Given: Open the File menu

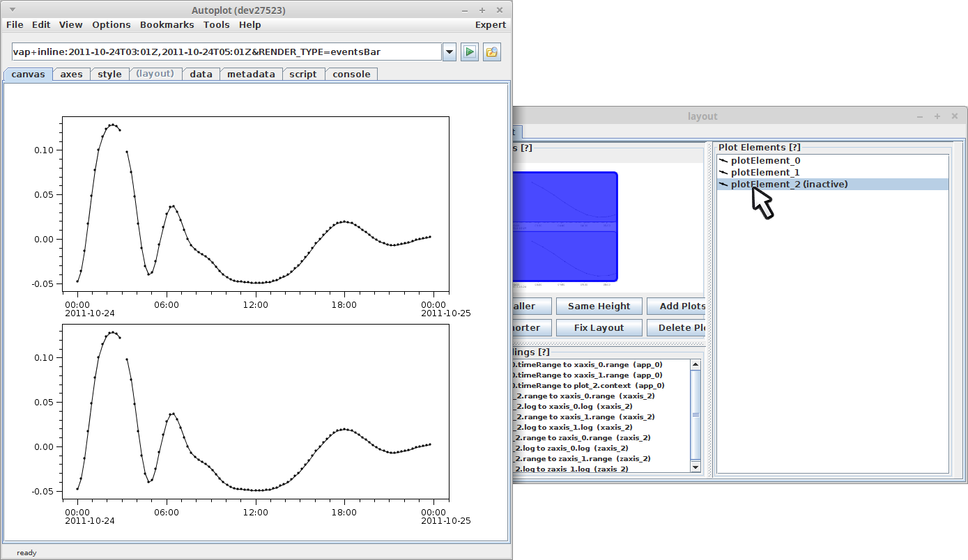Looking at the screenshot, I should point(15,24).
